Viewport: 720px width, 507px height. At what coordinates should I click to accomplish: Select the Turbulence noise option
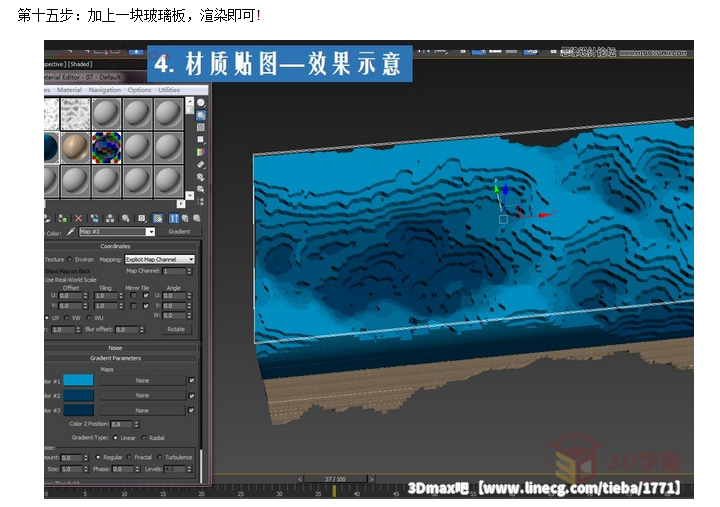pos(159,457)
